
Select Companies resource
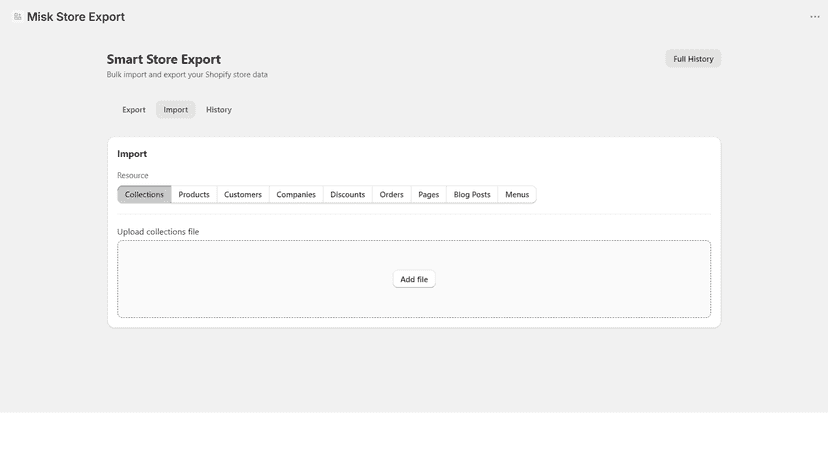coord(296,194)
